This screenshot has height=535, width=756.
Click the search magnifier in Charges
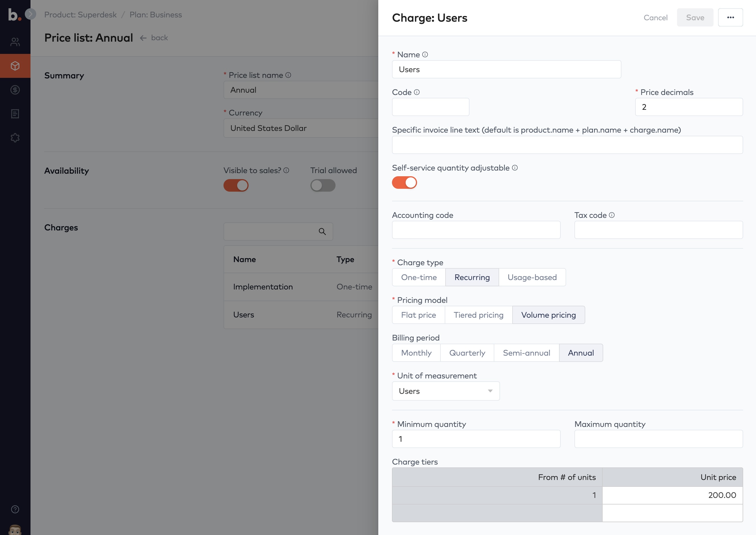pyautogui.click(x=322, y=232)
